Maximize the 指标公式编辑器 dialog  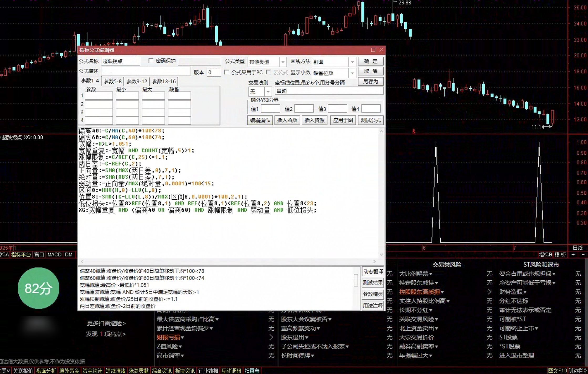coord(373,50)
